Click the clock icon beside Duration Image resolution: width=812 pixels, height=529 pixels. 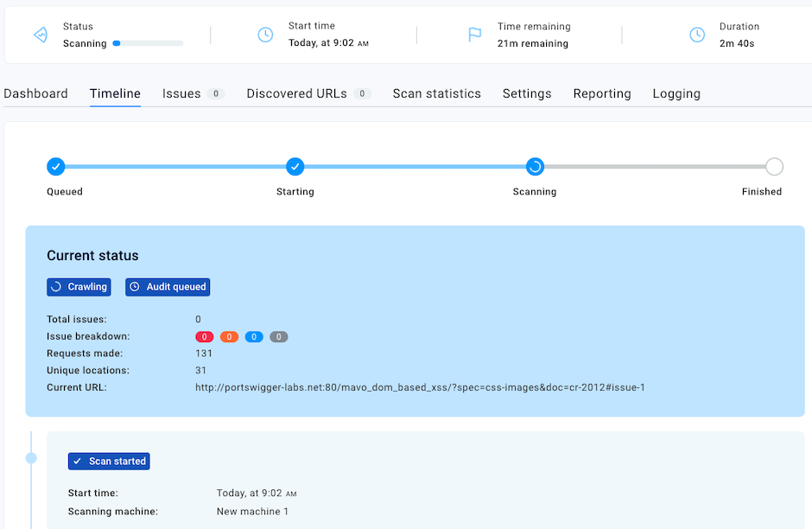(x=696, y=35)
